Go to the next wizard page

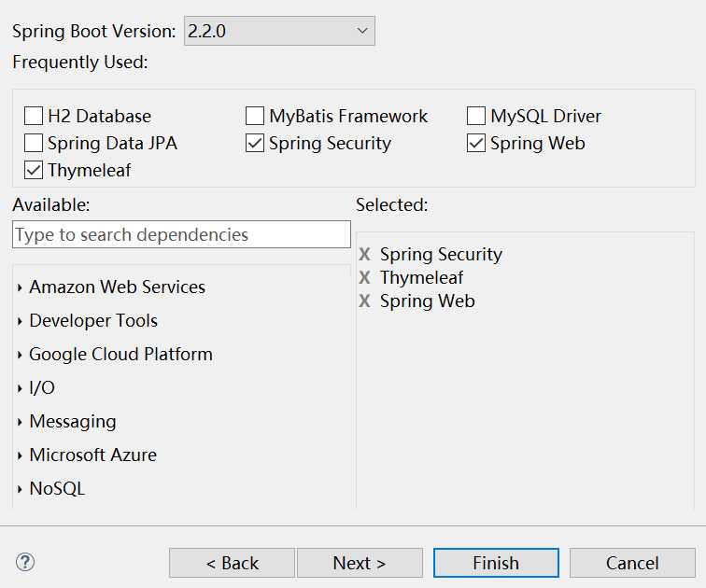coord(360,563)
